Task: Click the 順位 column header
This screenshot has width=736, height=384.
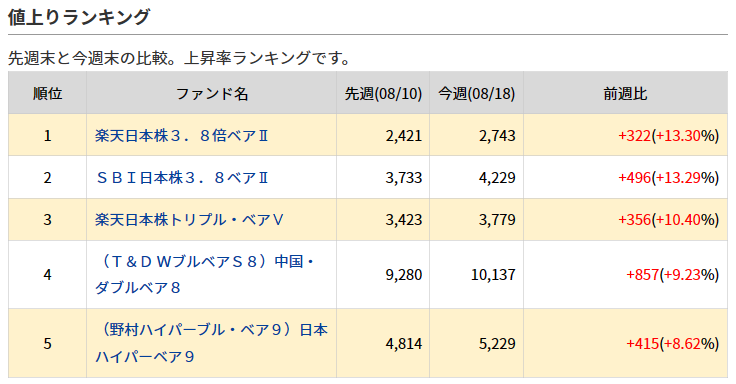Action: pyautogui.click(x=47, y=93)
